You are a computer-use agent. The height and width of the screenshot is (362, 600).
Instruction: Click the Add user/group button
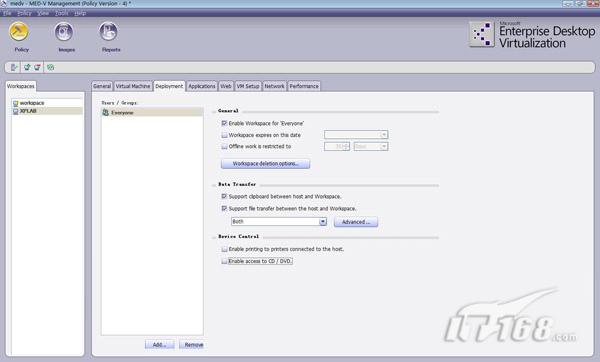(x=160, y=345)
